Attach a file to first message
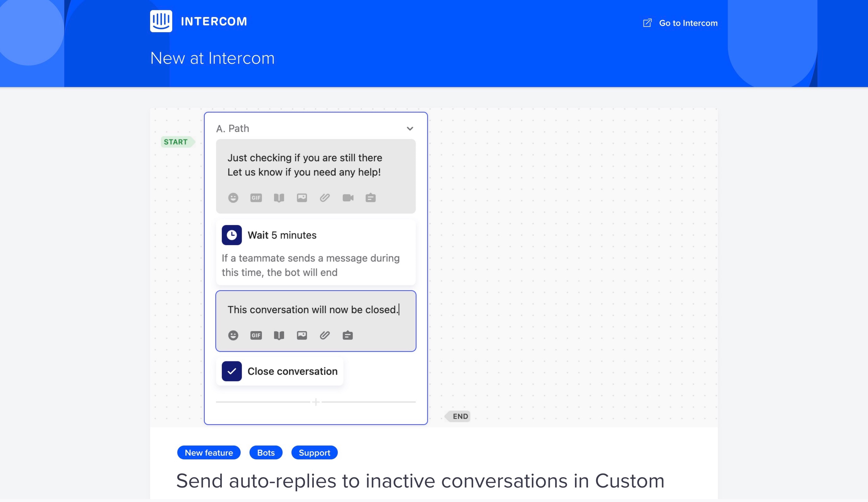 point(325,198)
